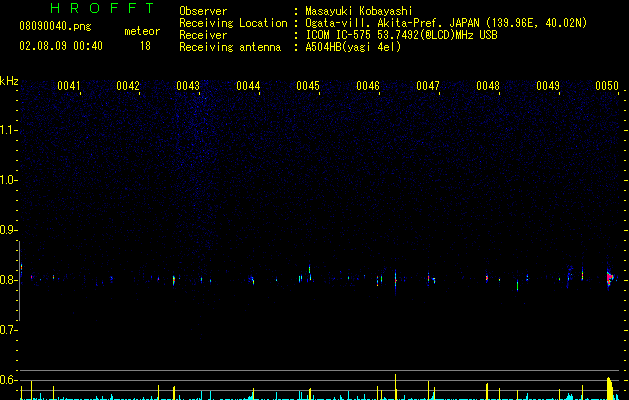Select the file name 08090040.png
This screenshot has height=400, width=629.
55,27
